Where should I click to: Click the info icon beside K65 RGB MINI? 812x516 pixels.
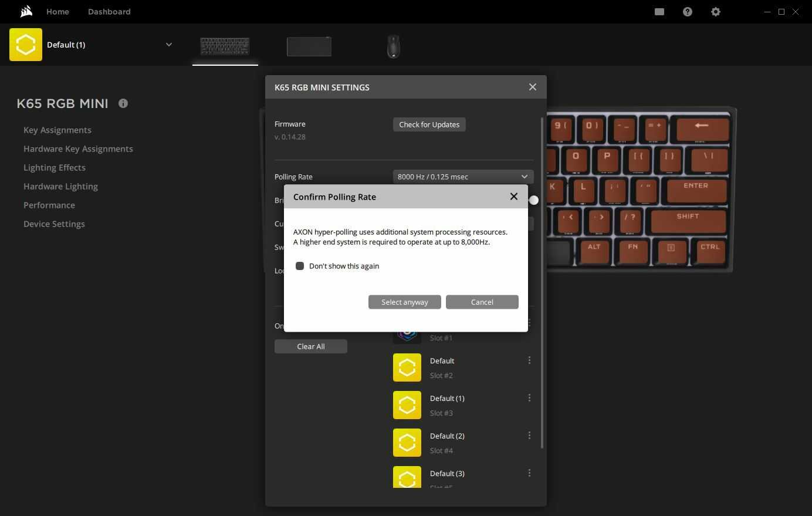123,103
